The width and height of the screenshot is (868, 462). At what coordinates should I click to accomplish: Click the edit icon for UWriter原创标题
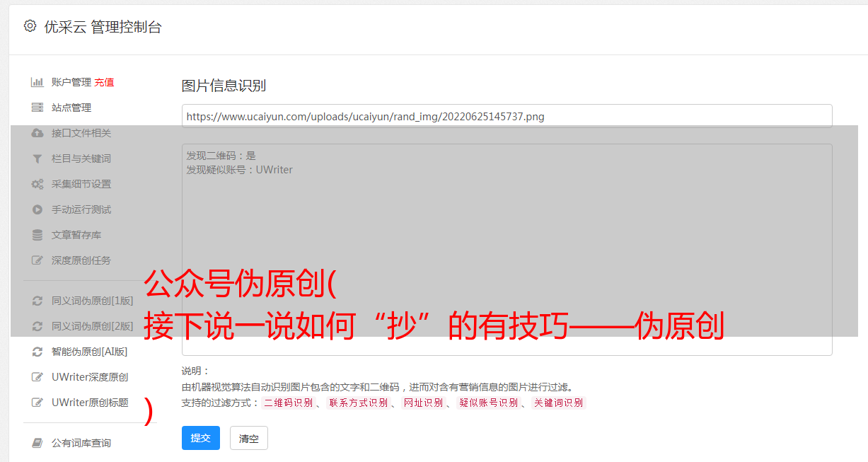pos(37,403)
